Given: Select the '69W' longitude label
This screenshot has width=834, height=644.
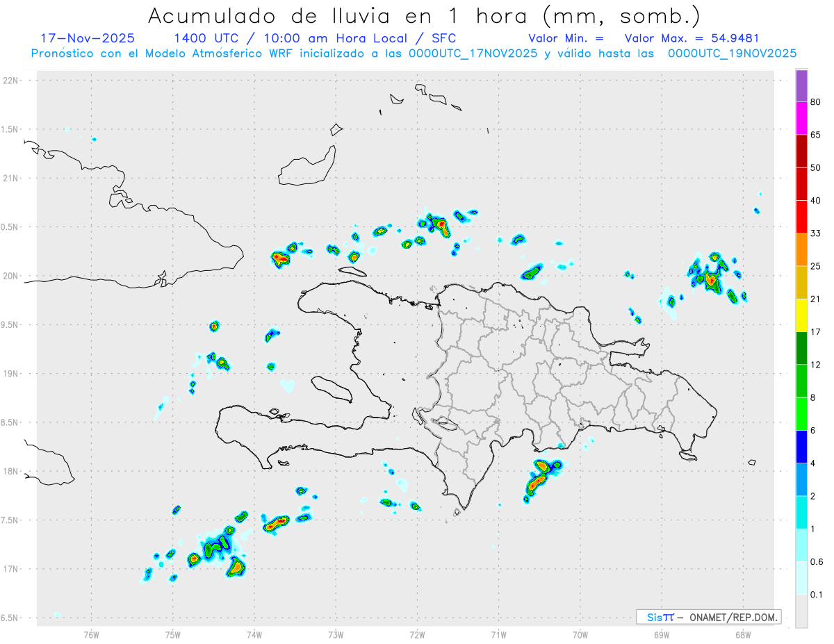Looking at the screenshot, I should tap(662, 634).
